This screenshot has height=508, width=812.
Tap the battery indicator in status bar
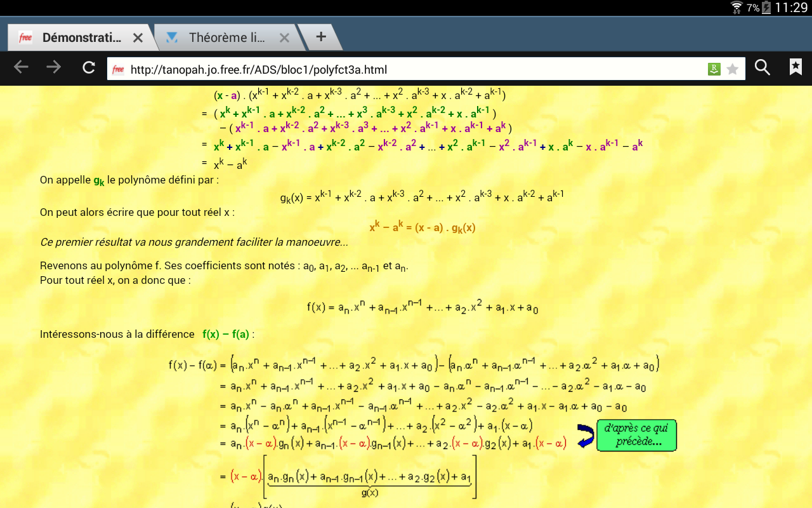pyautogui.click(x=766, y=8)
